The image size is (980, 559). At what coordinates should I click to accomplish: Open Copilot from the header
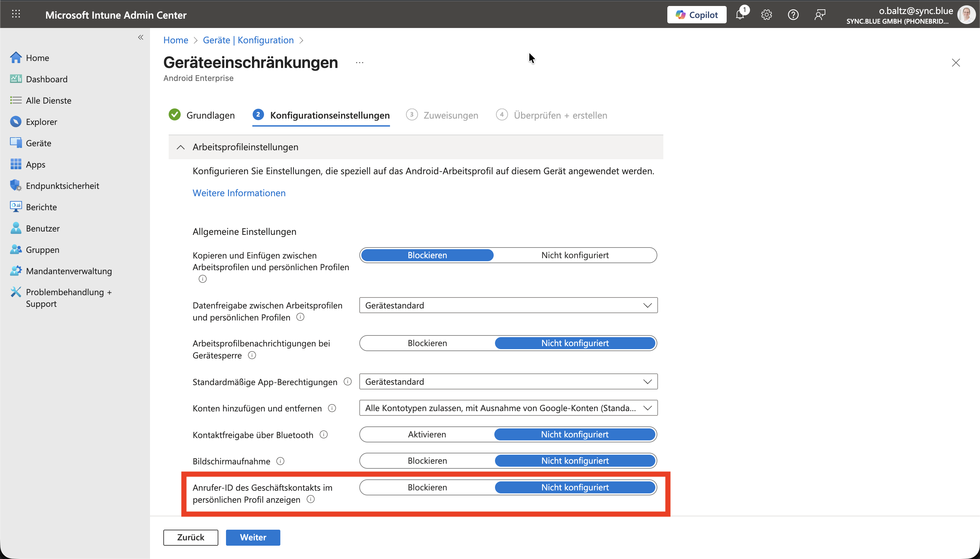(696, 15)
